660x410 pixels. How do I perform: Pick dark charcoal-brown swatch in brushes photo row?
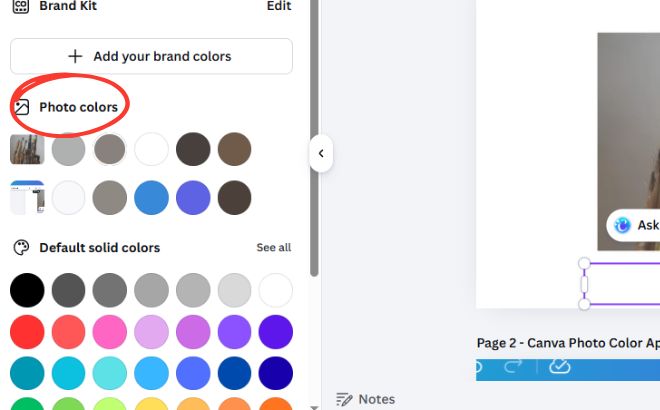(x=193, y=149)
